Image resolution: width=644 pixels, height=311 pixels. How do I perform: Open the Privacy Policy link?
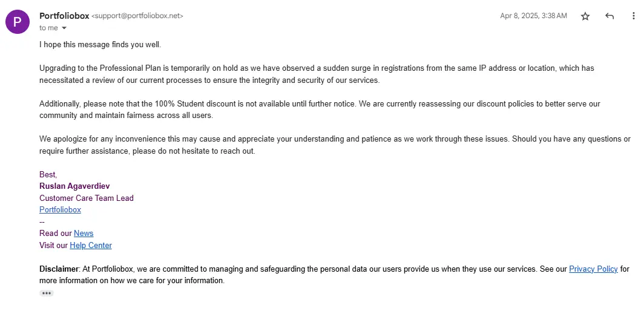click(x=593, y=269)
